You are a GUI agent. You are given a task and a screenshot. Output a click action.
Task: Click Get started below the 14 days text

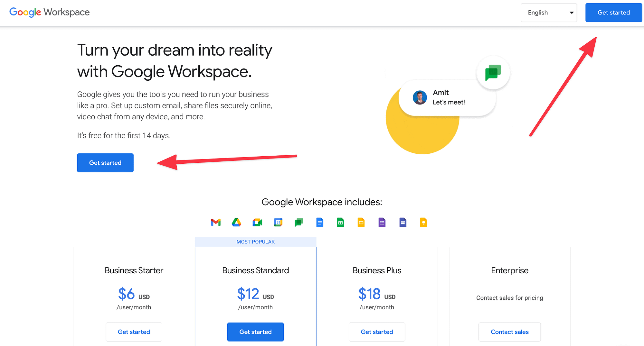point(105,163)
